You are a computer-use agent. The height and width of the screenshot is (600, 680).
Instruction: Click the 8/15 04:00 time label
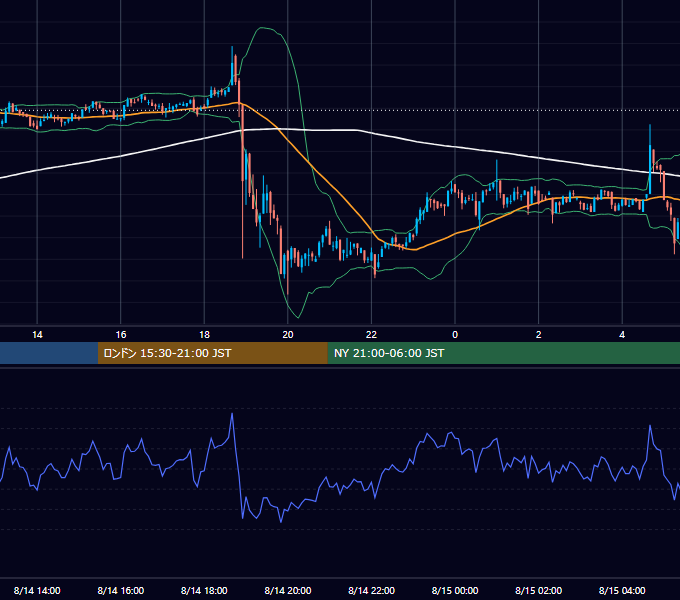(622, 590)
